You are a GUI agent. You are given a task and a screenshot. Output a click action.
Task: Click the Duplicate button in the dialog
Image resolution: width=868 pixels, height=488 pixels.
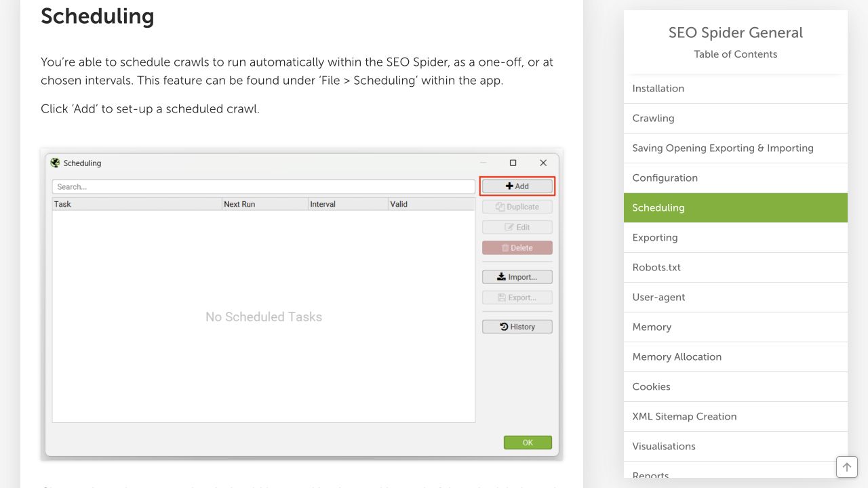coord(517,207)
